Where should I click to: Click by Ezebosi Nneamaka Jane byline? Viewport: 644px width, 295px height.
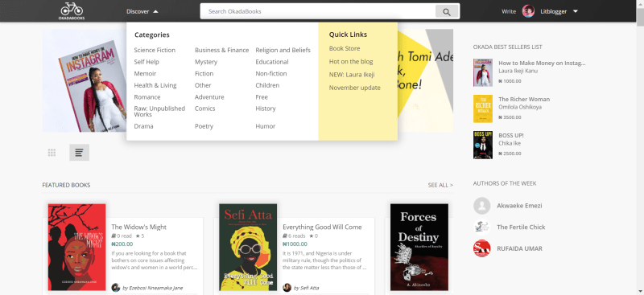153,288
